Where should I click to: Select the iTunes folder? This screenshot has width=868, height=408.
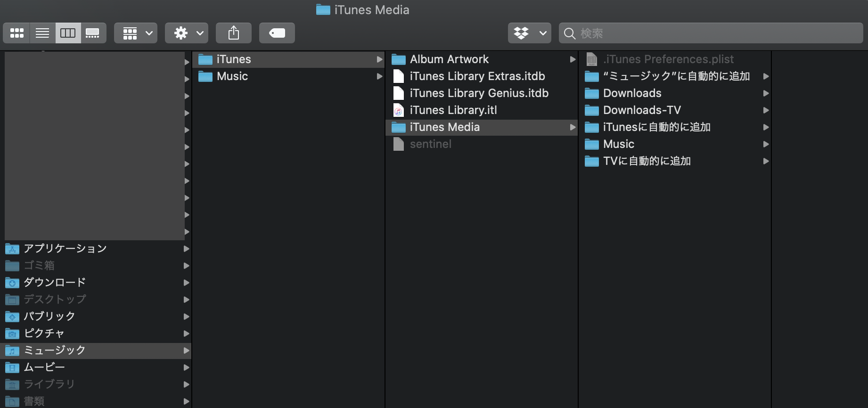[x=288, y=59]
